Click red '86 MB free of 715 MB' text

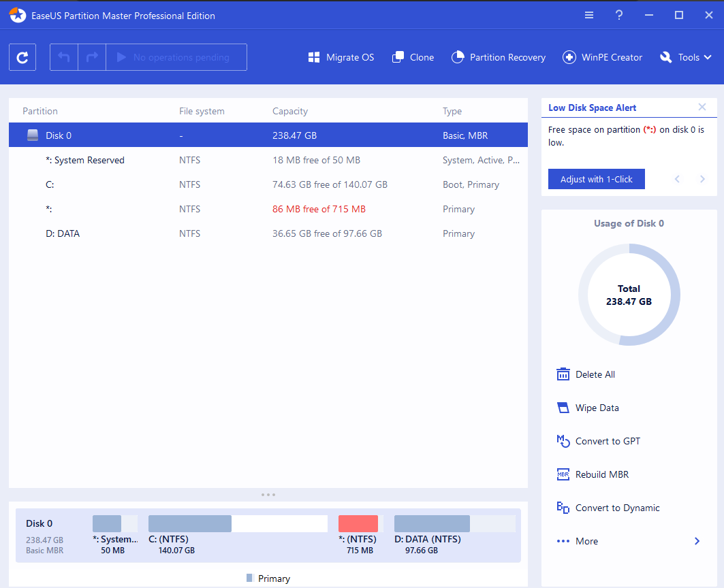click(319, 209)
